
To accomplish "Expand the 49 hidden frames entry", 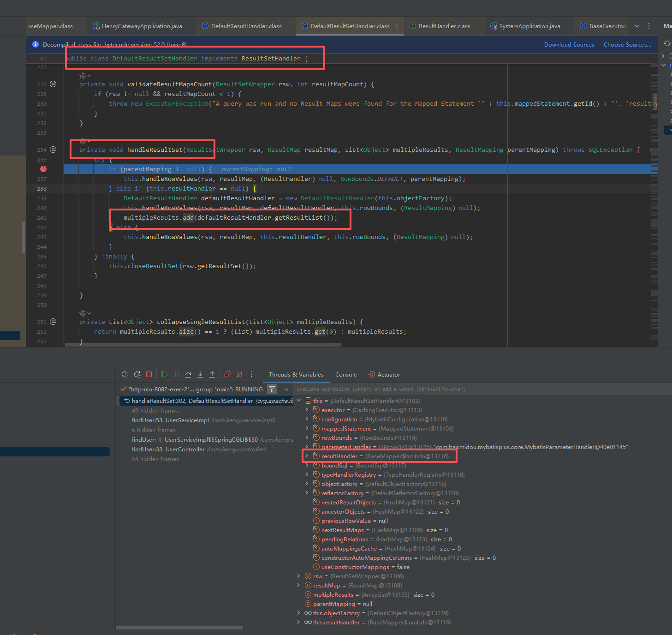I will point(155,410).
